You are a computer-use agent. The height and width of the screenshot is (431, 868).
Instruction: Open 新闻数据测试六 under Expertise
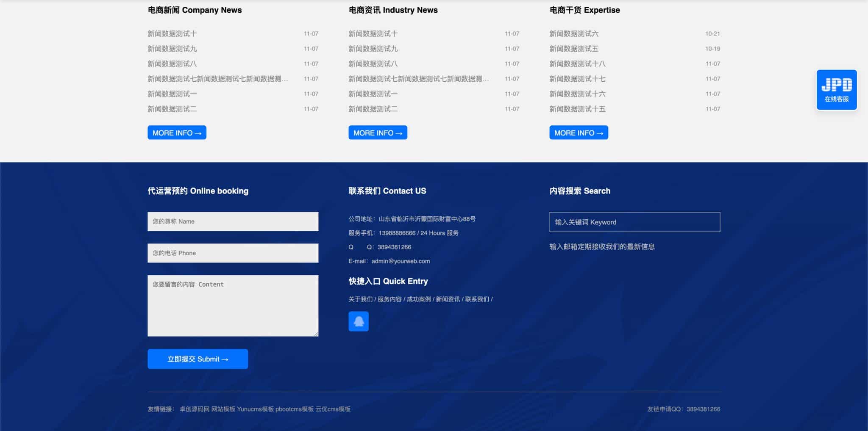pyautogui.click(x=574, y=33)
